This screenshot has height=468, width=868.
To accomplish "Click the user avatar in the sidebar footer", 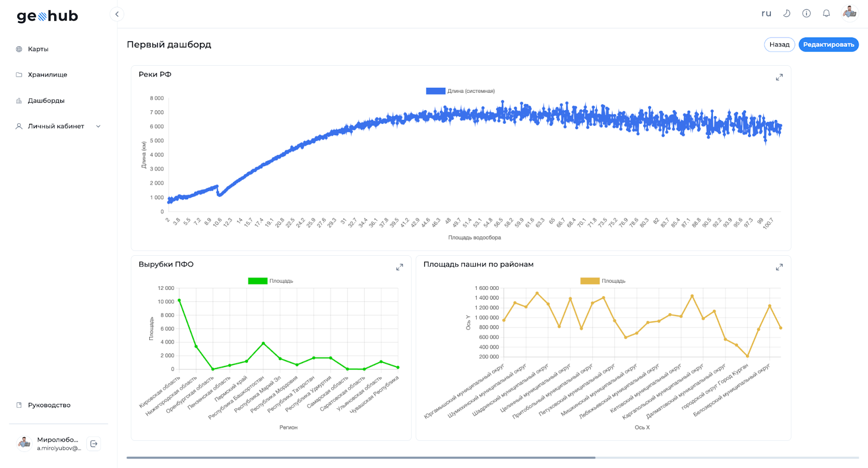I will 24,444.
